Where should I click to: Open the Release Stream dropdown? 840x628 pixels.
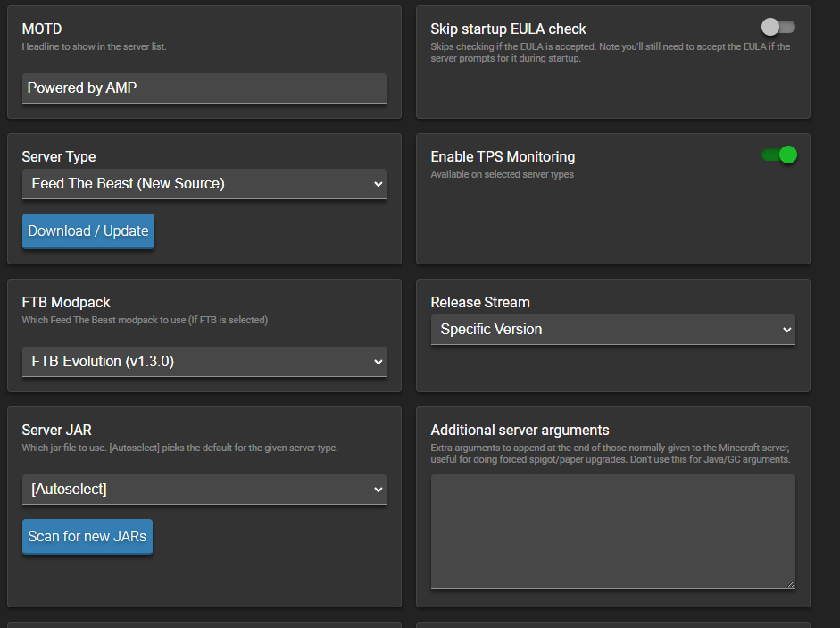tap(612, 330)
